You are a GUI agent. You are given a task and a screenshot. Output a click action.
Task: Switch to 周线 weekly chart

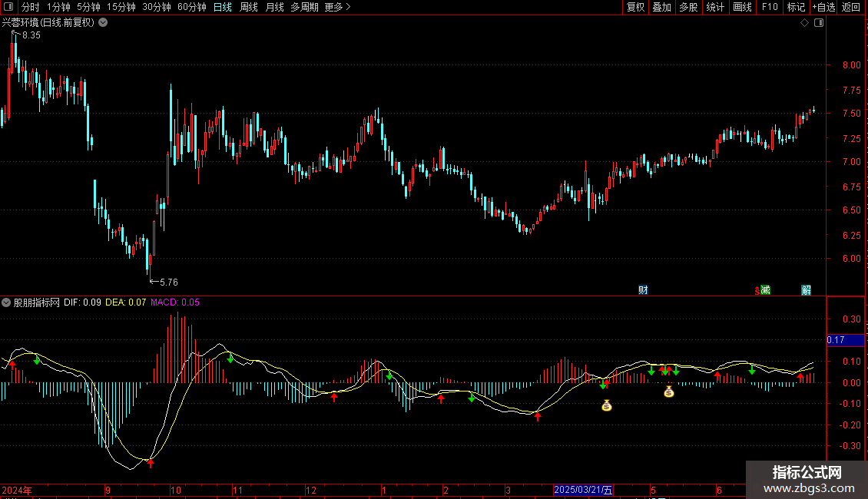(249, 7)
